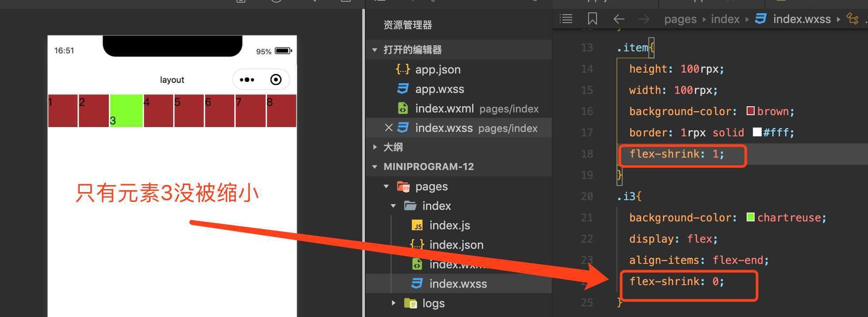Collapse the index folder chevron

pyautogui.click(x=393, y=206)
